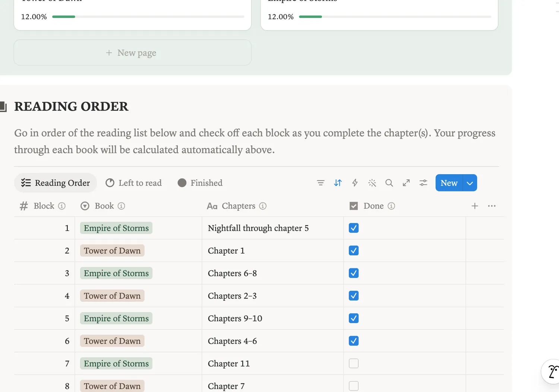Click the + New page button

click(133, 52)
